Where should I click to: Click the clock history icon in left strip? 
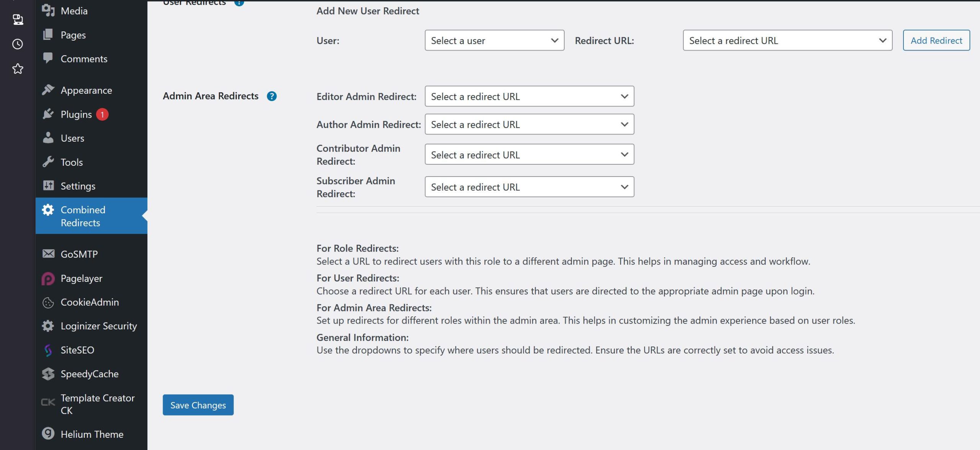18,44
